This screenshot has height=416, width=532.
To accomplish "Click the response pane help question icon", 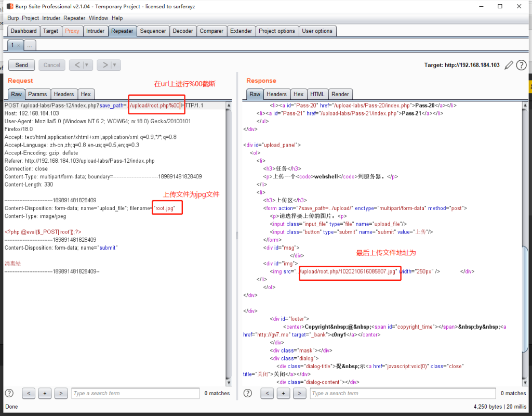I will point(248,393).
